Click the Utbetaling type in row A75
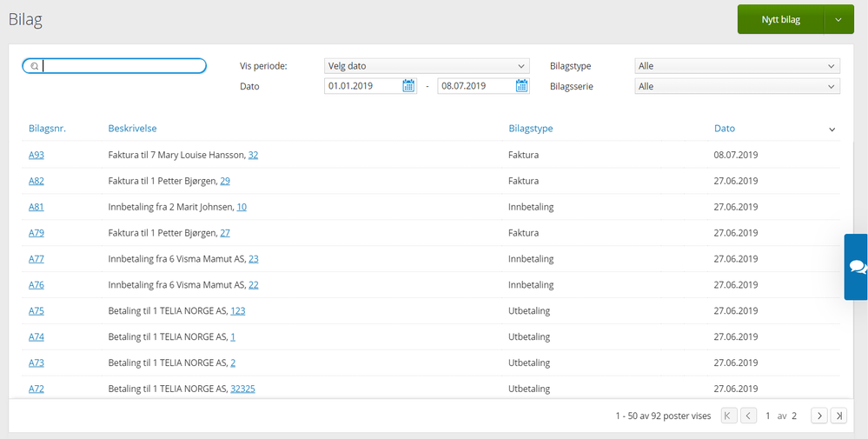Viewport: 868px width, 439px height. [529, 311]
